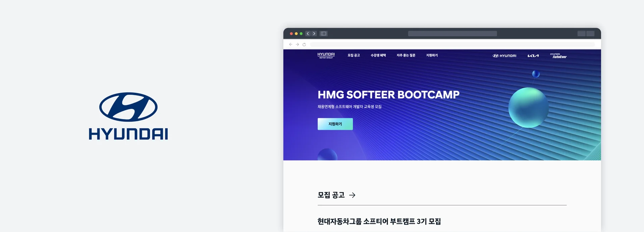Select the 모집 공고 menu item
Viewport: 644px width, 232px height.
click(354, 55)
